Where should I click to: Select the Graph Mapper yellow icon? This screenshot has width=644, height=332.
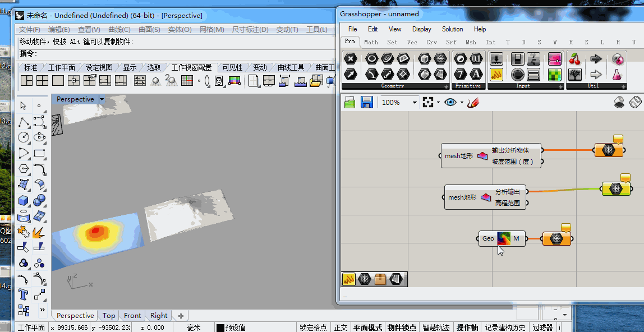[x=496, y=74]
